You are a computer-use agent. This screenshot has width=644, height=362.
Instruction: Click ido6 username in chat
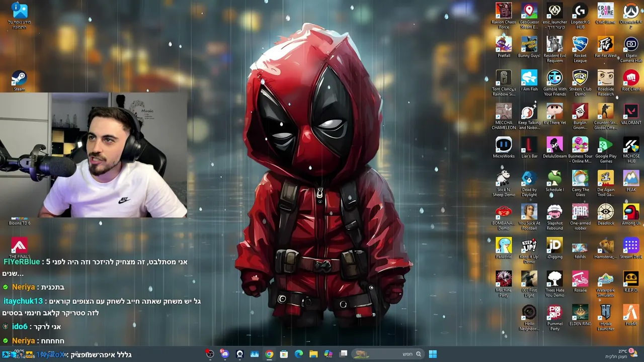(x=20, y=327)
